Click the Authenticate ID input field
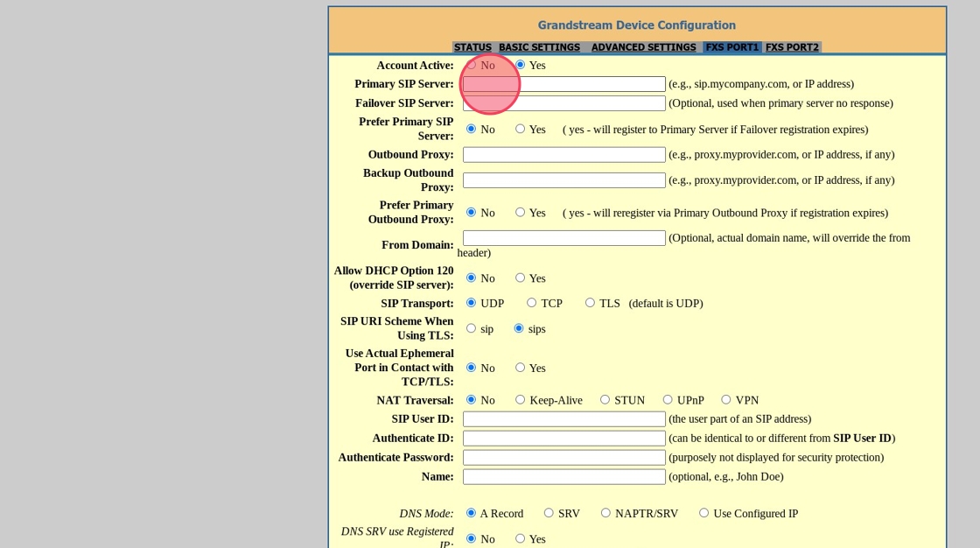Viewport: 980px width, 548px height. (x=563, y=439)
